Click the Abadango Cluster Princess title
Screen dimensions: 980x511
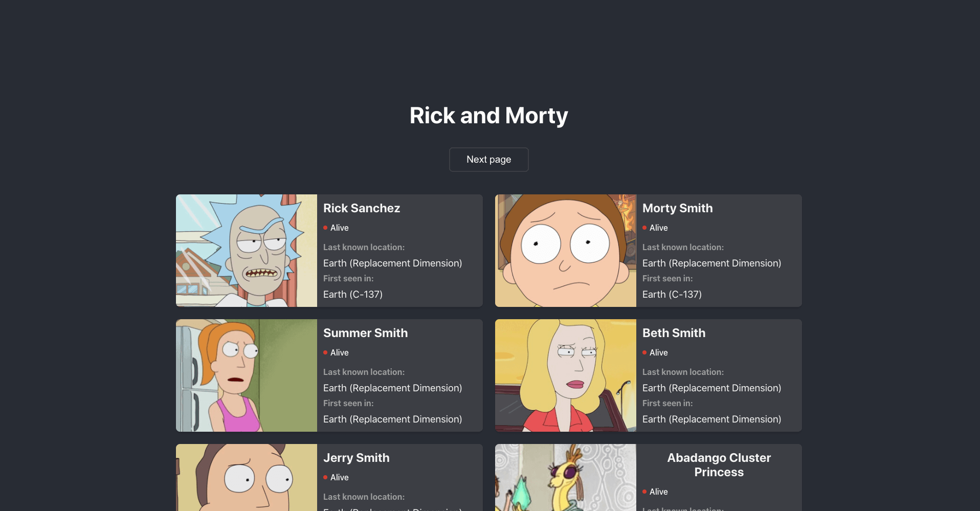click(719, 465)
